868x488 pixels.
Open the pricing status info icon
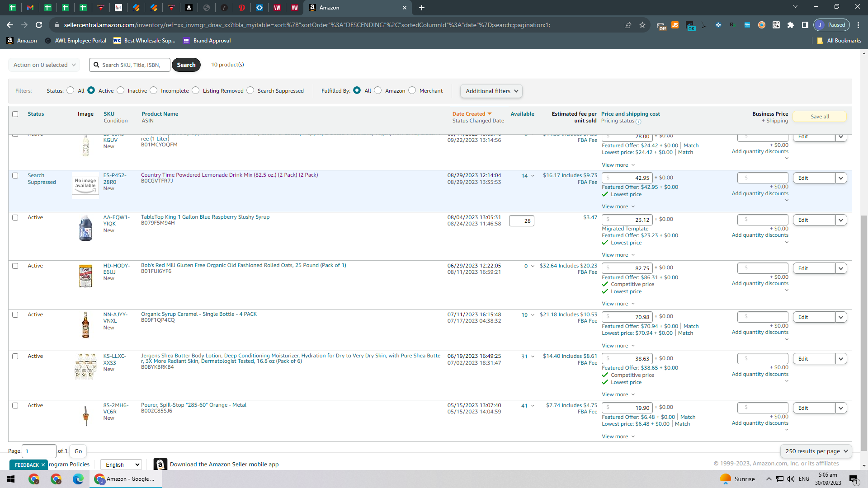click(x=638, y=122)
